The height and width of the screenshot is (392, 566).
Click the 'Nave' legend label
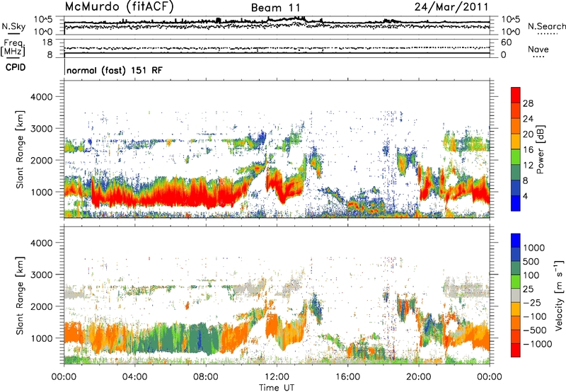[x=538, y=49]
